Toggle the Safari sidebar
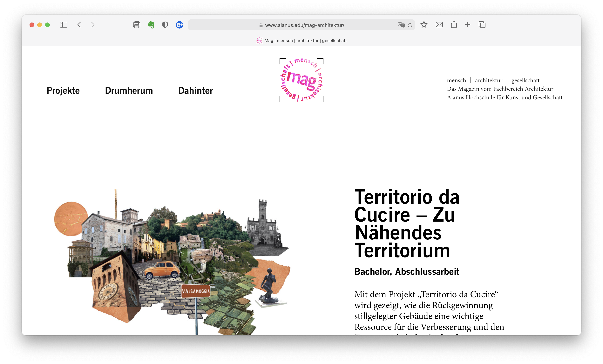This screenshot has width=603, height=364. [63, 25]
